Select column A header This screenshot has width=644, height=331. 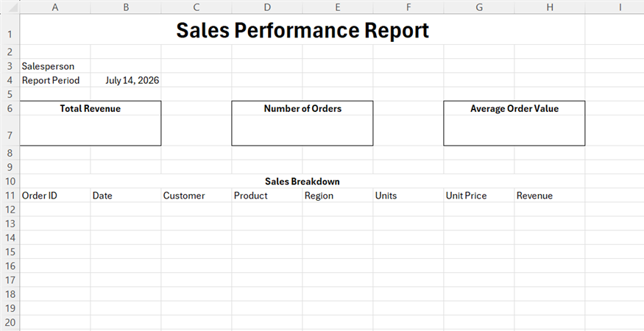(x=55, y=7)
